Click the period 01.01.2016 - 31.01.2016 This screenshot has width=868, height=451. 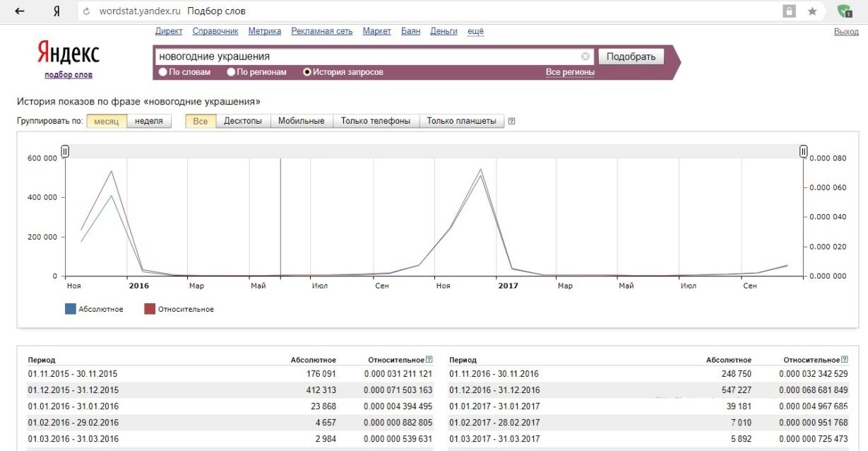[x=73, y=406]
